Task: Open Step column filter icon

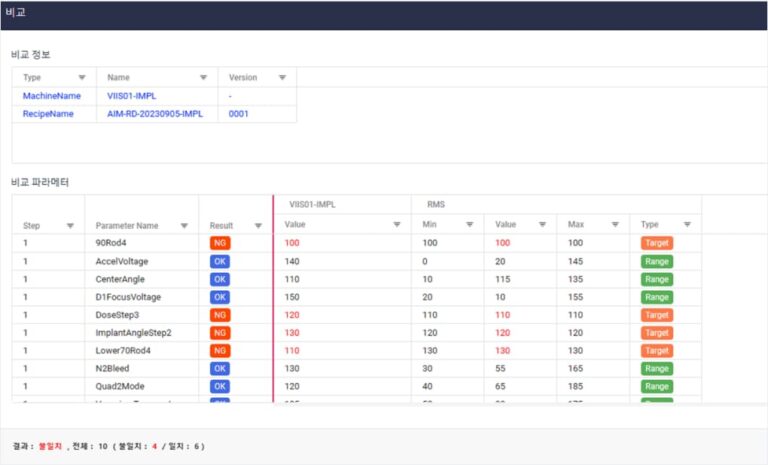Action: 70,226
